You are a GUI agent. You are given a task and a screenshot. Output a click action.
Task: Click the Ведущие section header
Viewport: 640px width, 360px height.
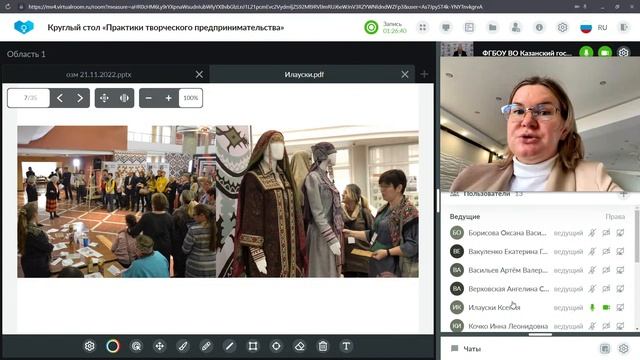point(465,217)
